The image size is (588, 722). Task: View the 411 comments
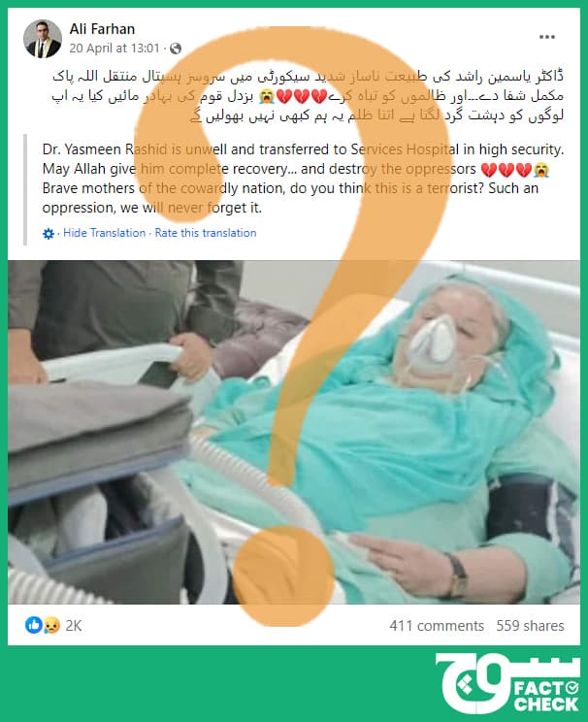click(x=437, y=625)
